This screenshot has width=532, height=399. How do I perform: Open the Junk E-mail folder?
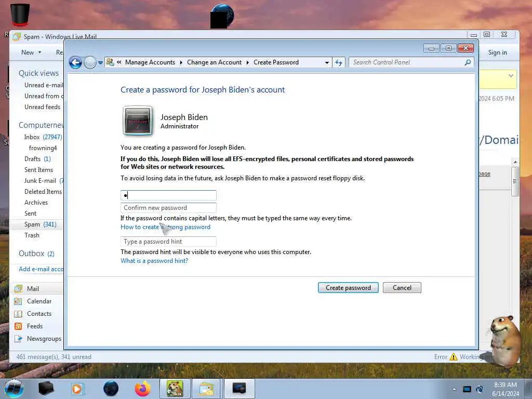click(44, 181)
